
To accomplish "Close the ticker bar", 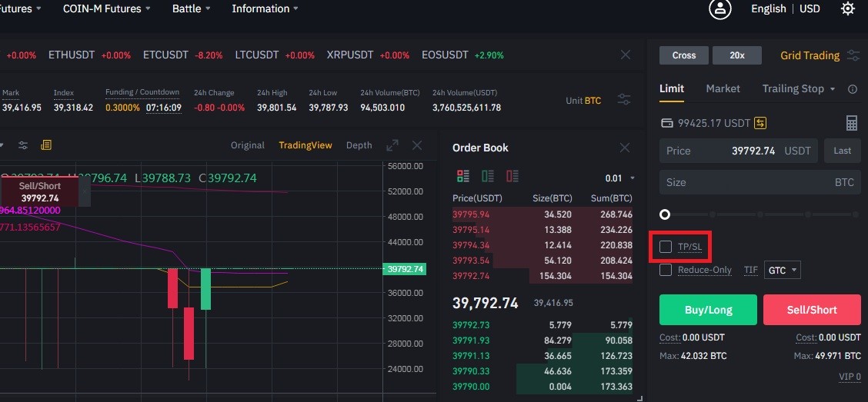I will [626, 55].
